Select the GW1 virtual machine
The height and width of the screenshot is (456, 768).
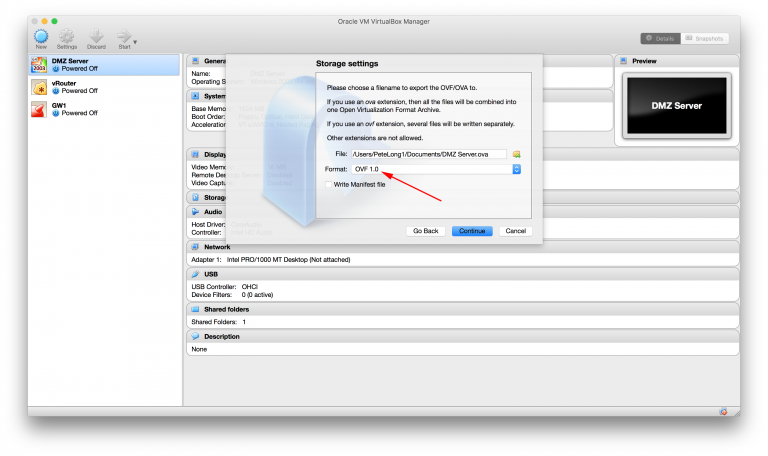104,109
